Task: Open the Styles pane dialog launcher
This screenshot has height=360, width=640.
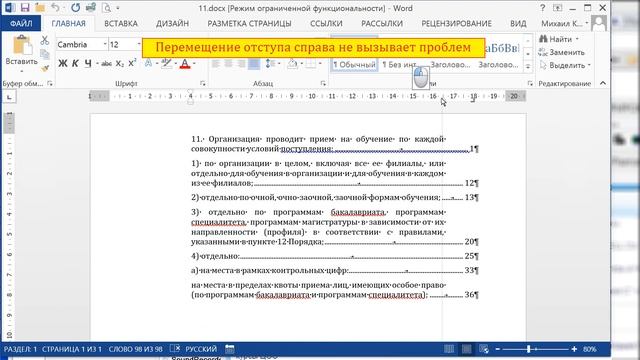Action: (x=530, y=83)
